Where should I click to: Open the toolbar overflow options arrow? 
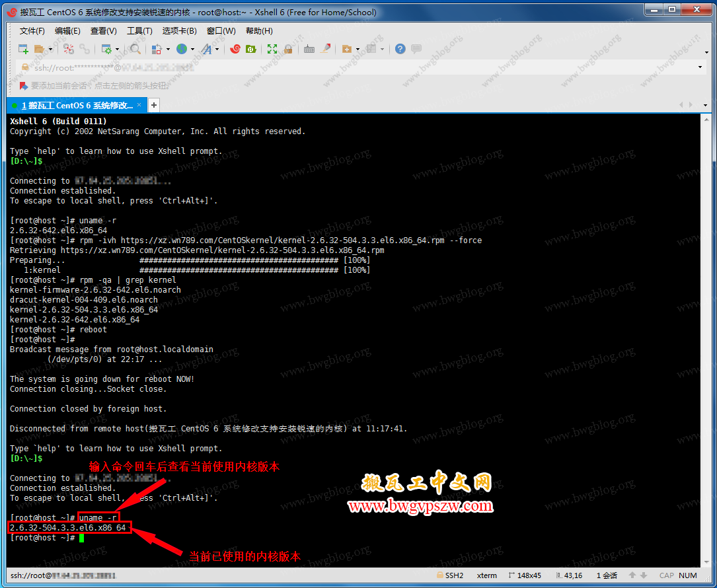(706, 52)
